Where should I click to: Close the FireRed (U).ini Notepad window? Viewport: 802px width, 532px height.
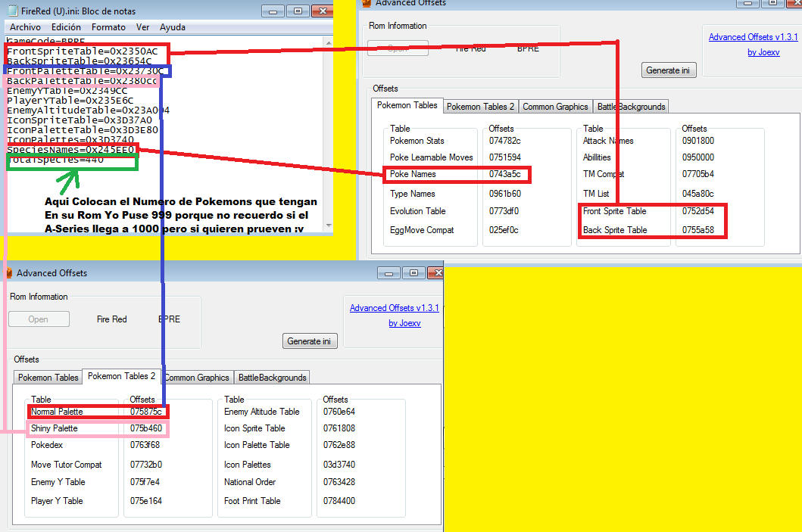point(322,11)
